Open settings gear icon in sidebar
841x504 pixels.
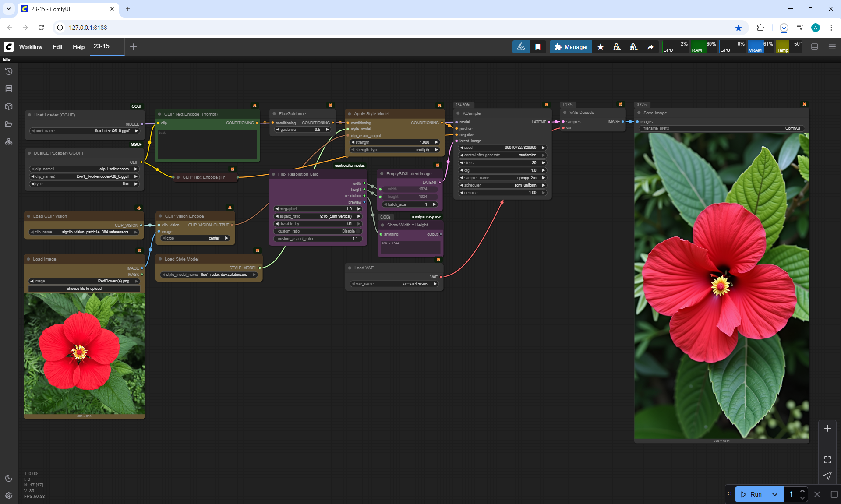9,496
